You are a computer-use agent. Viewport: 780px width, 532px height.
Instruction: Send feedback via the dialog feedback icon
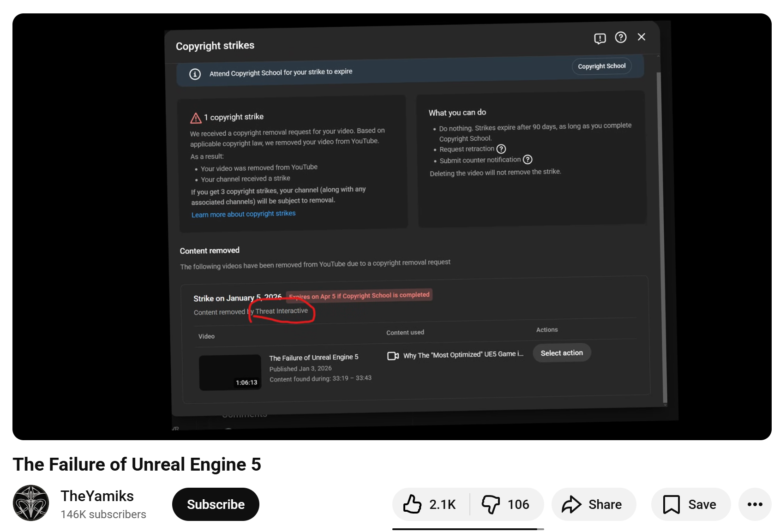click(x=600, y=38)
